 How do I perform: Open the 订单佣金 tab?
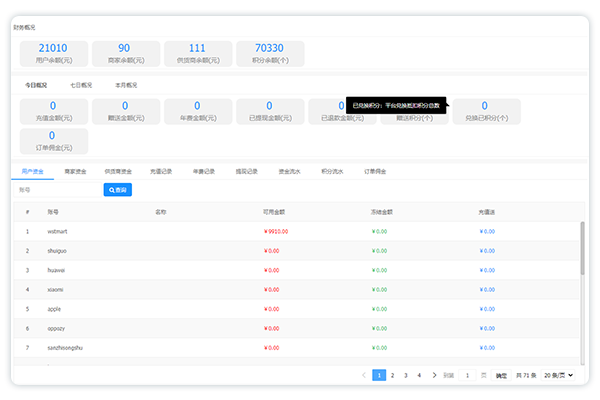coord(375,171)
